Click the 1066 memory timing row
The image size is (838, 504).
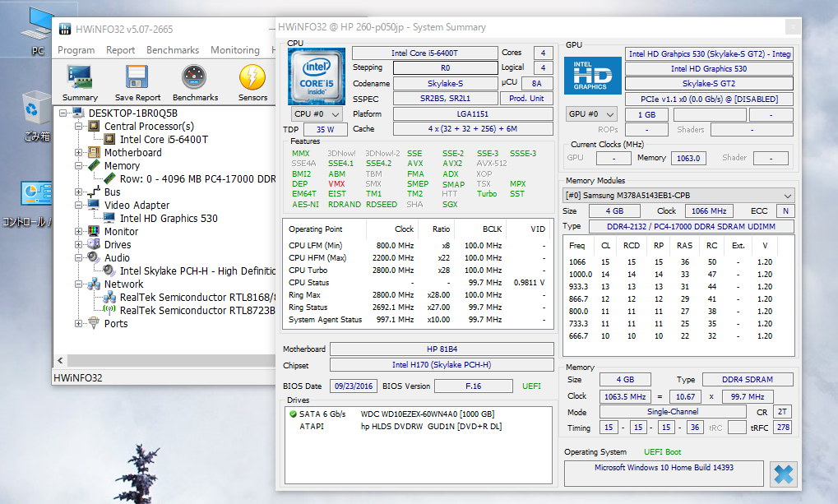(671, 262)
